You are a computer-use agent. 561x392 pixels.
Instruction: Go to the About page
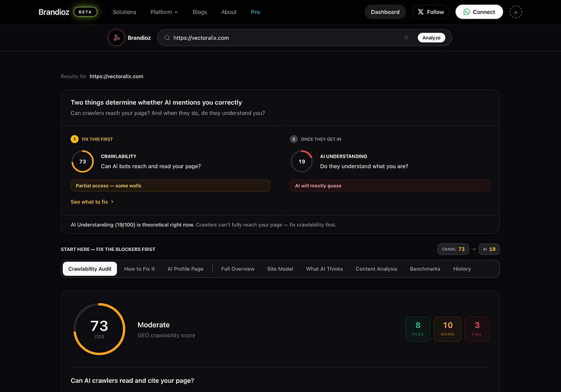point(229,12)
